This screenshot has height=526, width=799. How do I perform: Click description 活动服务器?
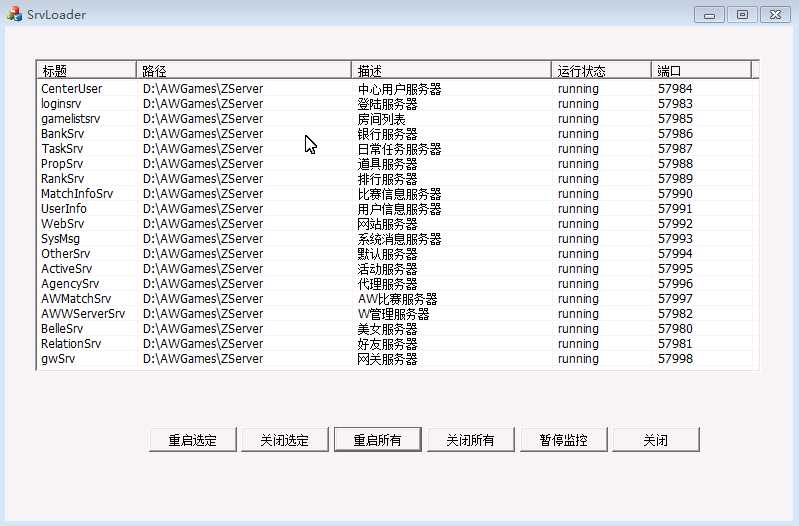click(x=387, y=269)
